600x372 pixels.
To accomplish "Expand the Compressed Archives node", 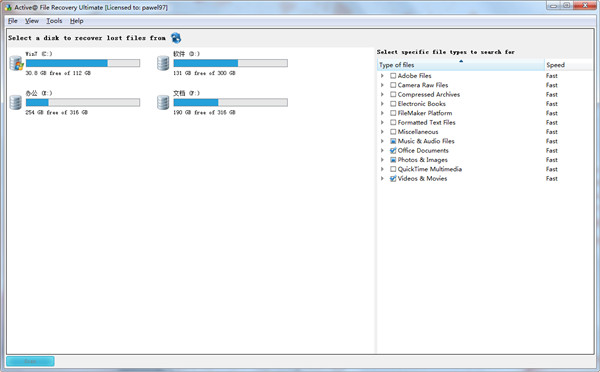I will click(x=382, y=95).
